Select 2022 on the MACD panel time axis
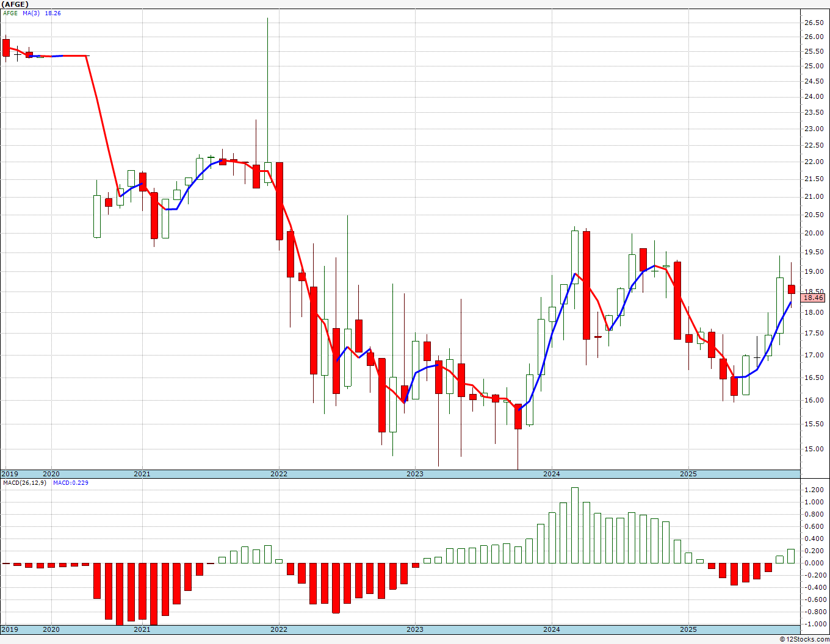 tap(279, 629)
